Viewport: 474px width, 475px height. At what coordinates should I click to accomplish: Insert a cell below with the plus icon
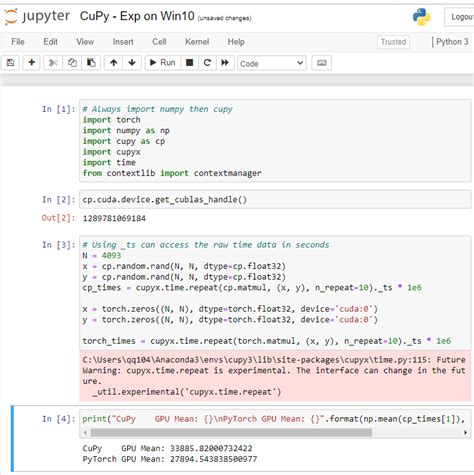point(32,63)
